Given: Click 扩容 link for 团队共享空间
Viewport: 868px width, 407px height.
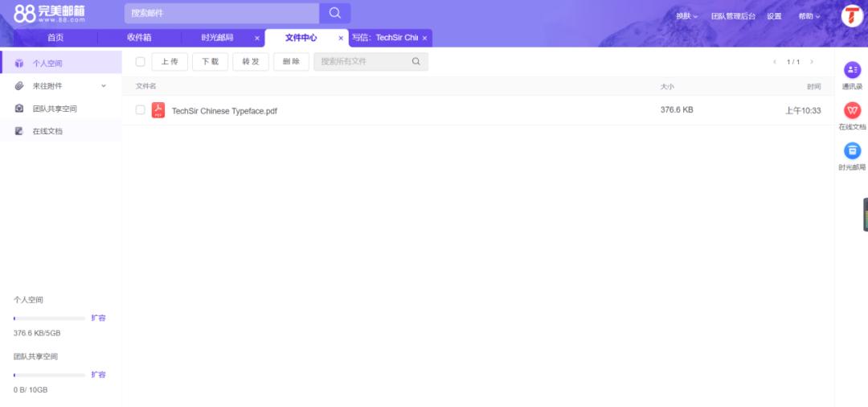Looking at the screenshot, I should 99,374.
